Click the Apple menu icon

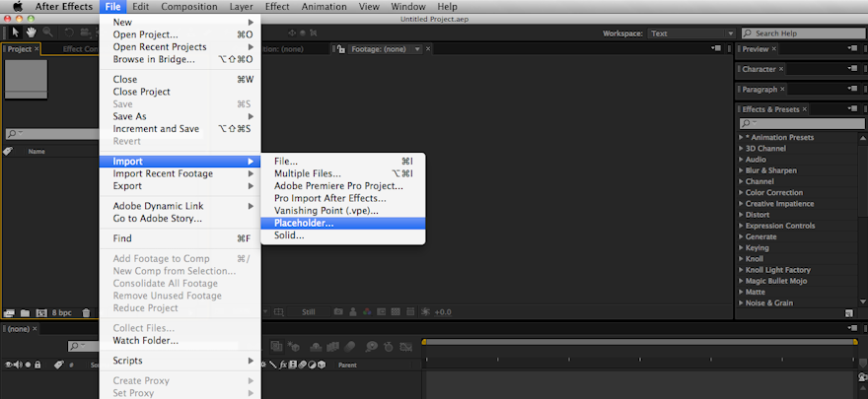click(17, 7)
